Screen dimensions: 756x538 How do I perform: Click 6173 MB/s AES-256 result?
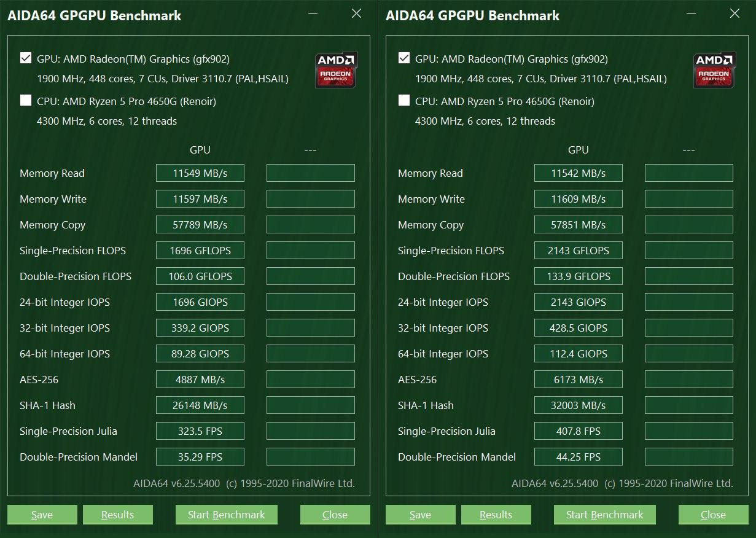(579, 380)
